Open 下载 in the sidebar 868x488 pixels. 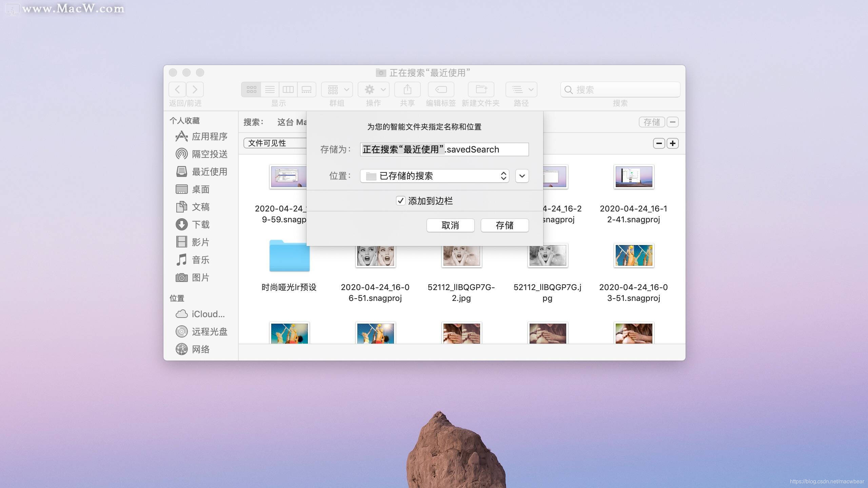click(193, 225)
